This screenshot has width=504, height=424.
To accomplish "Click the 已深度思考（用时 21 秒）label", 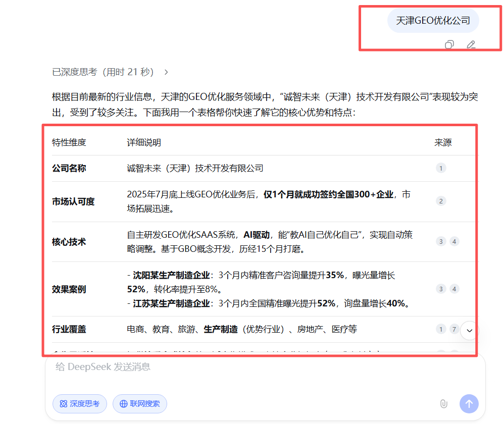I will click(103, 72).
